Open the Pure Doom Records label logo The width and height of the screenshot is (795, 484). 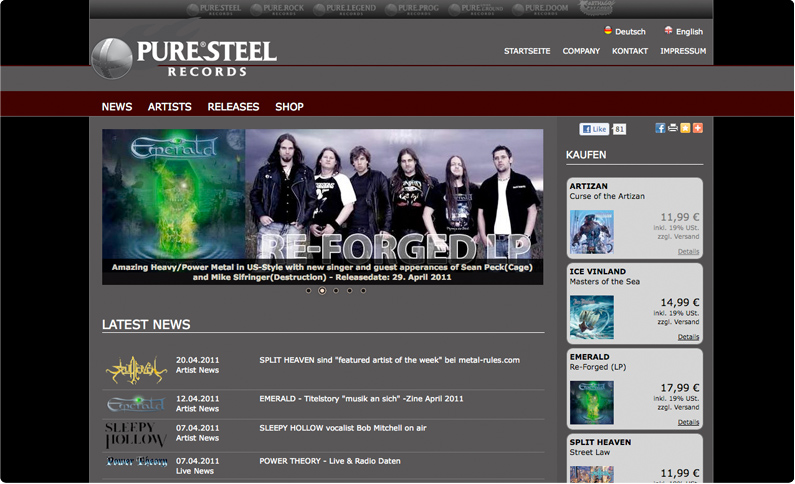[539, 9]
